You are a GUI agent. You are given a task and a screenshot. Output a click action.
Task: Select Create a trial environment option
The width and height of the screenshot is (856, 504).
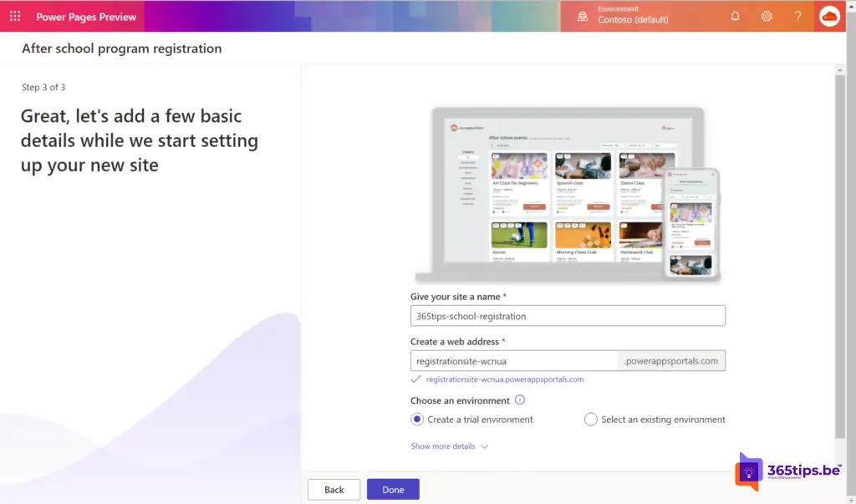(417, 420)
